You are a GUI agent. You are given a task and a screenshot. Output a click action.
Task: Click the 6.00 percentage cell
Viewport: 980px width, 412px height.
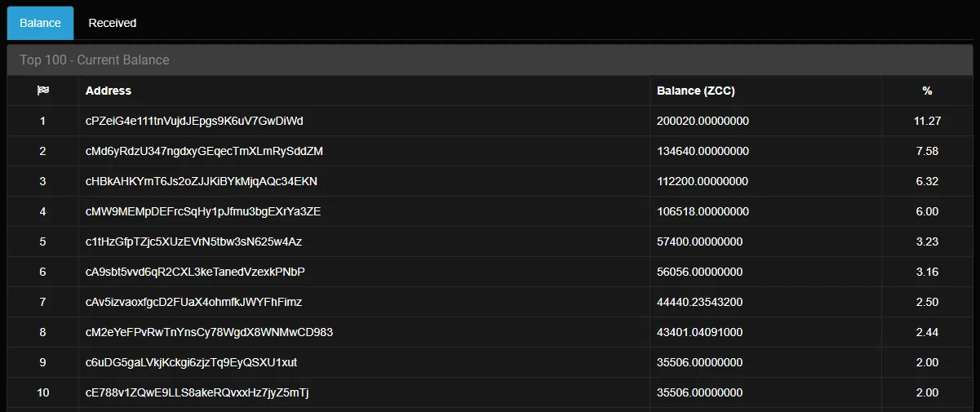pyautogui.click(x=928, y=211)
